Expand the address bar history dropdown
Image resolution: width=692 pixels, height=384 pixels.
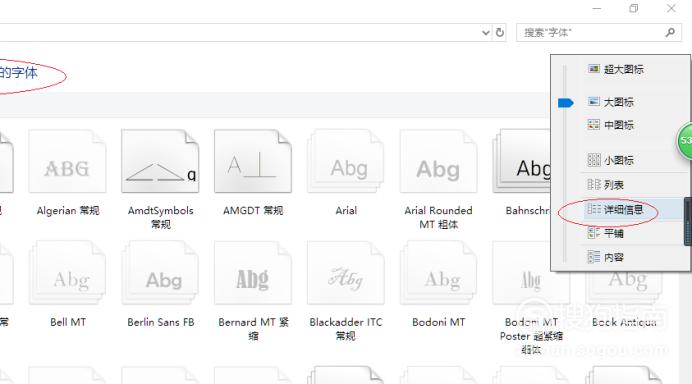[486, 33]
